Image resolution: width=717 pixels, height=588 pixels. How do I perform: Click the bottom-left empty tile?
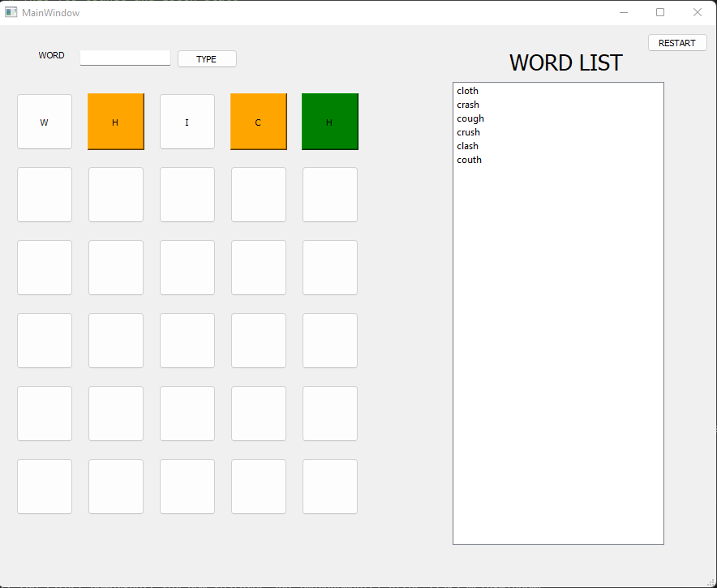click(44, 487)
